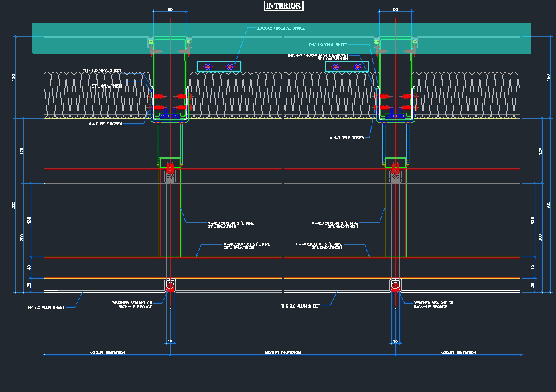Select the THK 4.0 STL BRACKET annotation

tap(317, 56)
